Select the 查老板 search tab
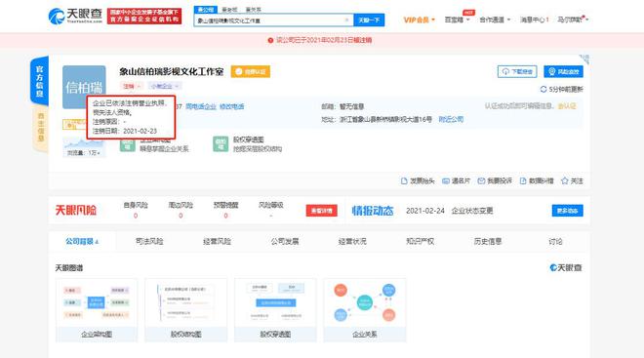Image resolution: width=644 pixels, height=358 pixels. [229, 10]
